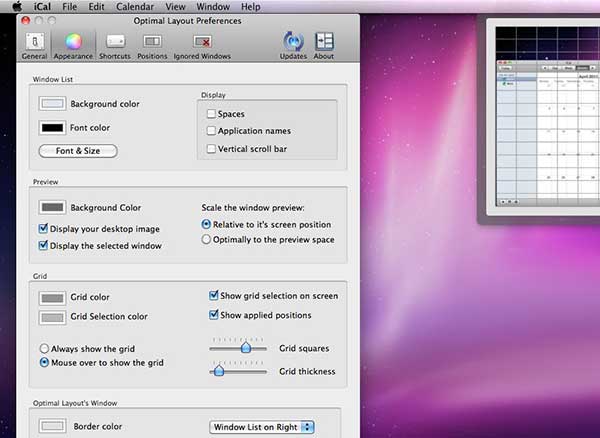Open the Edit menu
The width and height of the screenshot is (600, 438).
[x=96, y=7]
